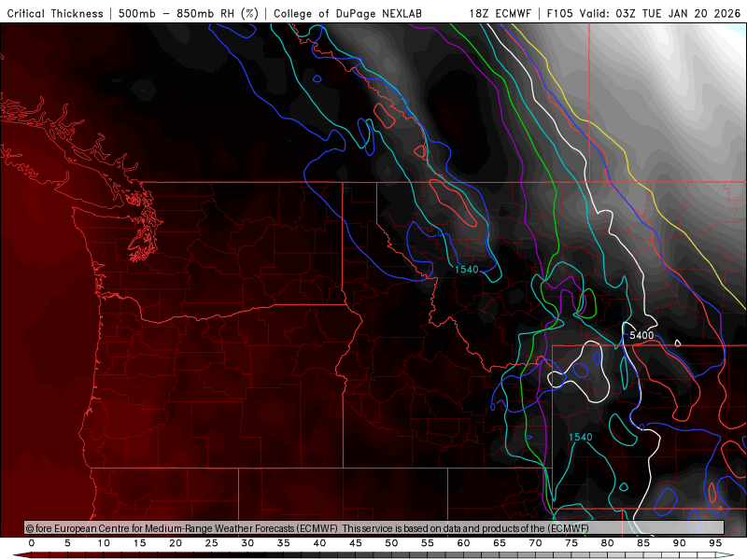Click the "40" tick on the RH scale
This screenshot has width=747, height=560.
coord(319,543)
